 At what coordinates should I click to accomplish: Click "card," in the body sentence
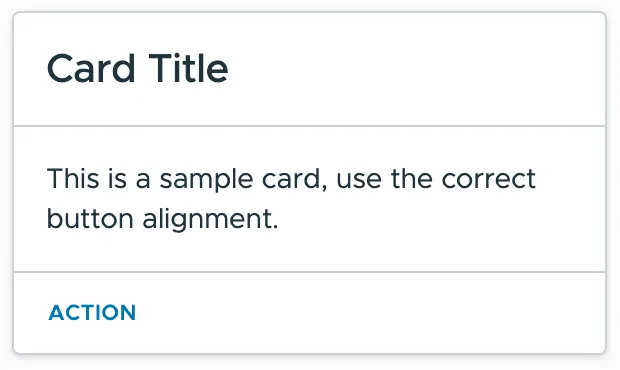tap(295, 179)
